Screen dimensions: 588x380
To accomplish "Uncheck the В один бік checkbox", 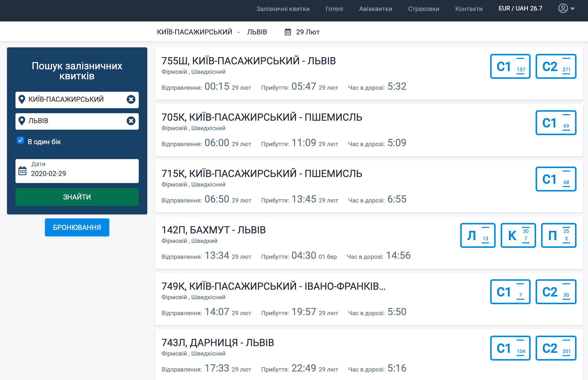I will 20,140.
